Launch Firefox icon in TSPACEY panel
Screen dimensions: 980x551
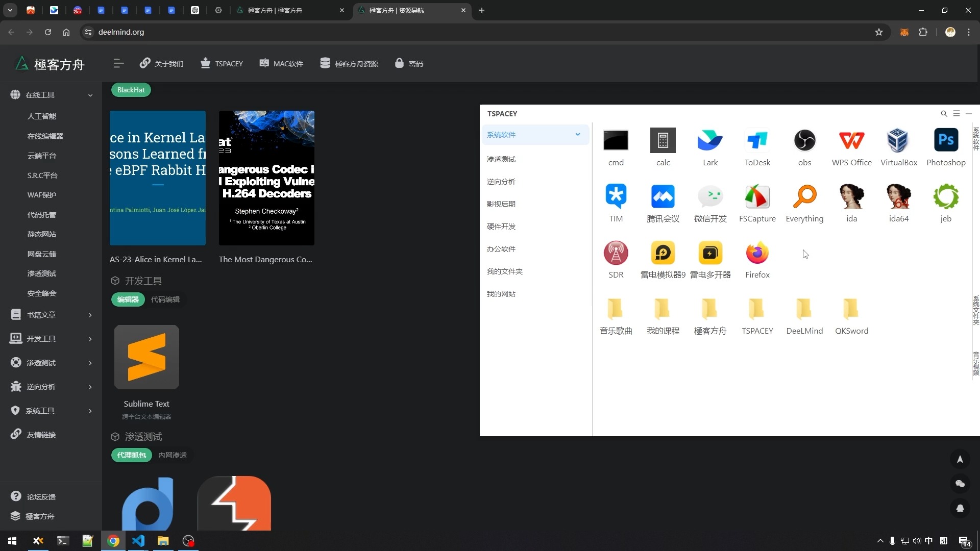tap(757, 253)
